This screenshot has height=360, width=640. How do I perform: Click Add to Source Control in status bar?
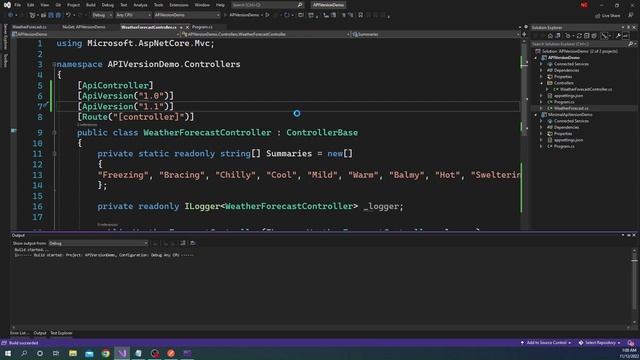tap(546, 343)
